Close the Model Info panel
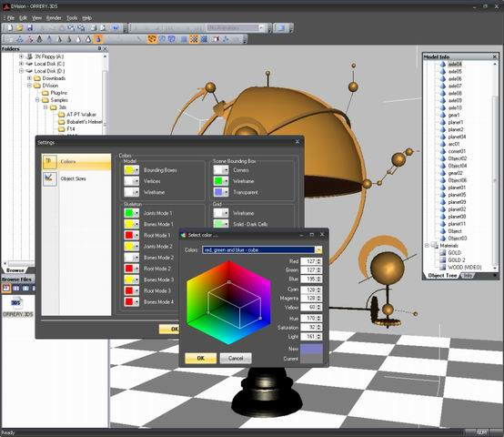 click(x=495, y=57)
